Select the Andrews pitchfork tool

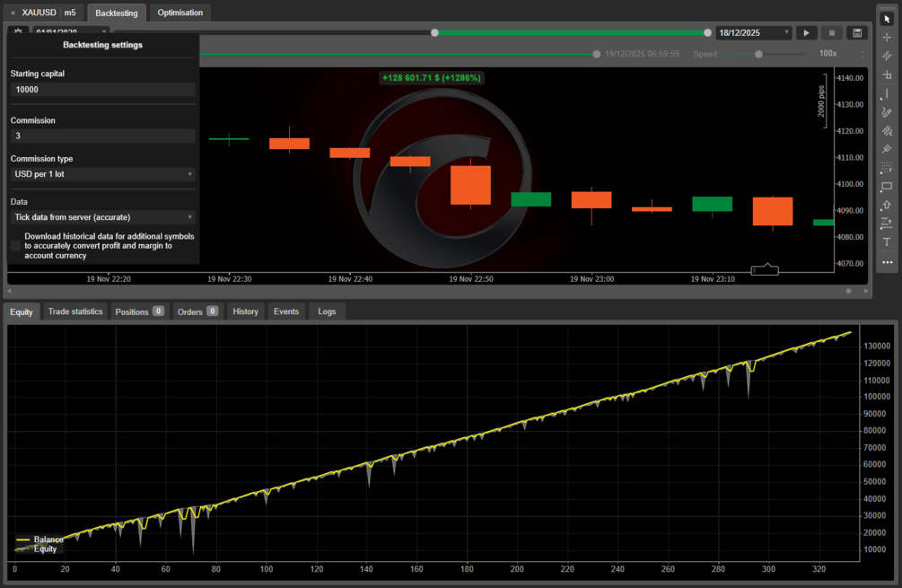887,149
